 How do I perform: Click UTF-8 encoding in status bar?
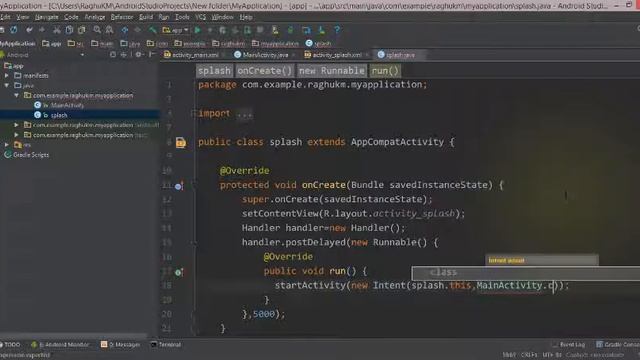pos(552,355)
